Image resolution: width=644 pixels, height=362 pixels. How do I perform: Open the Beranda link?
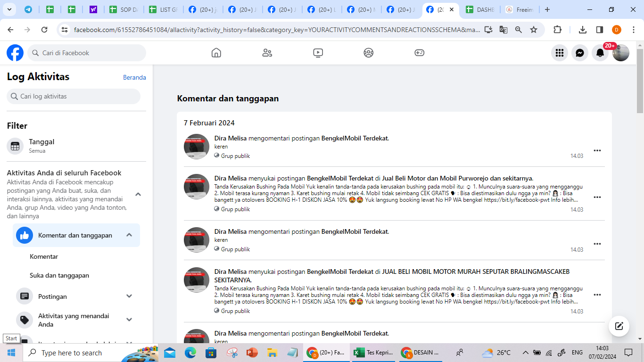[x=134, y=77]
